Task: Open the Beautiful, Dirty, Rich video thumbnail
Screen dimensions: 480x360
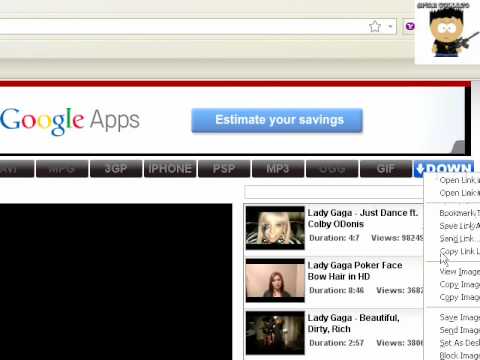Action: [275, 333]
